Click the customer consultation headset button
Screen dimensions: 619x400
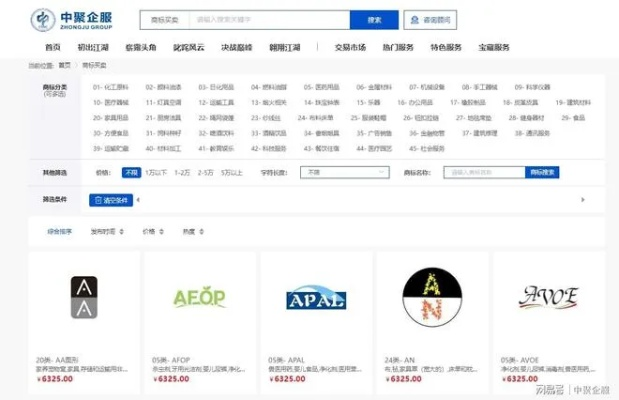(430, 20)
